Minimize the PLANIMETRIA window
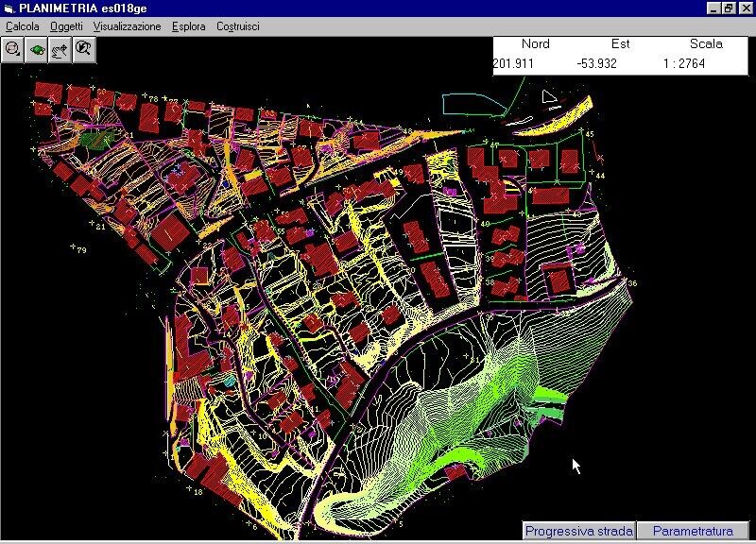The height and width of the screenshot is (544, 756). tap(714, 8)
